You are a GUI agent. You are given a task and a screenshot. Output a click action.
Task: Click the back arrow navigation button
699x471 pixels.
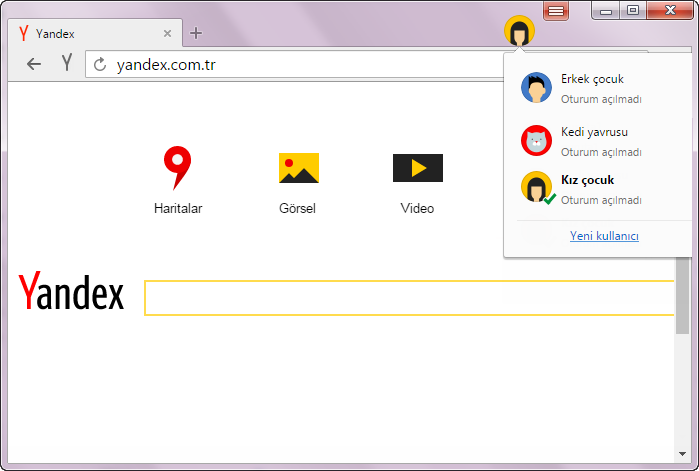point(34,64)
